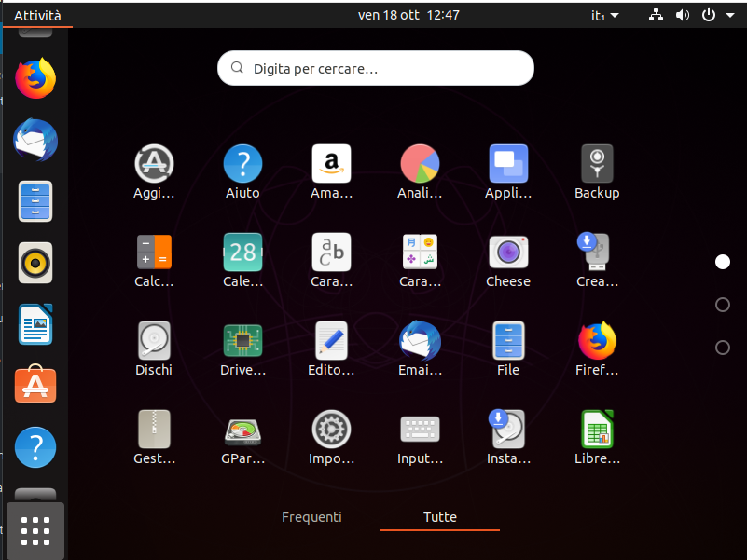
Task: Open LibreOffice Writer from the dock
Action: [x=35, y=324]
